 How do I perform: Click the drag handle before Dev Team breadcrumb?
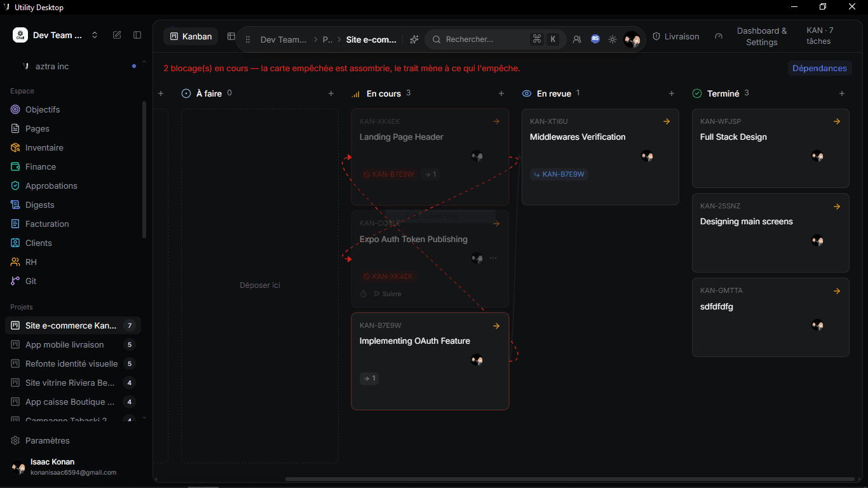coord(248,39)
